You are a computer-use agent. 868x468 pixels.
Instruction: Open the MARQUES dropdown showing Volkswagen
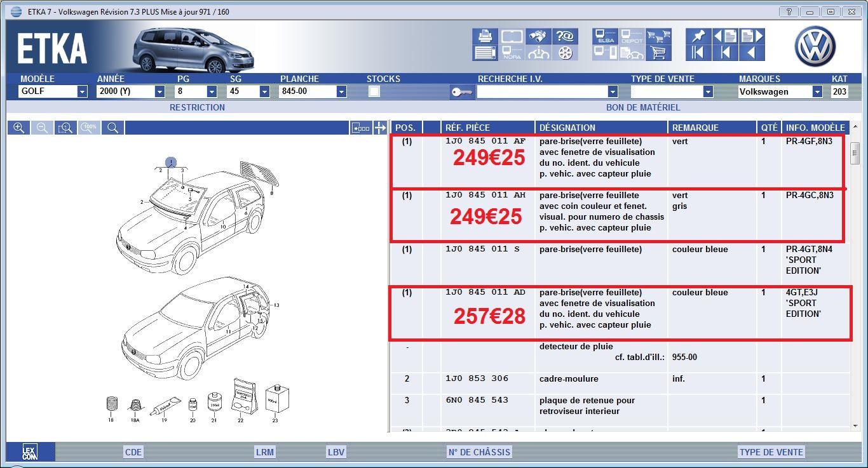click(x=817, y=91)
